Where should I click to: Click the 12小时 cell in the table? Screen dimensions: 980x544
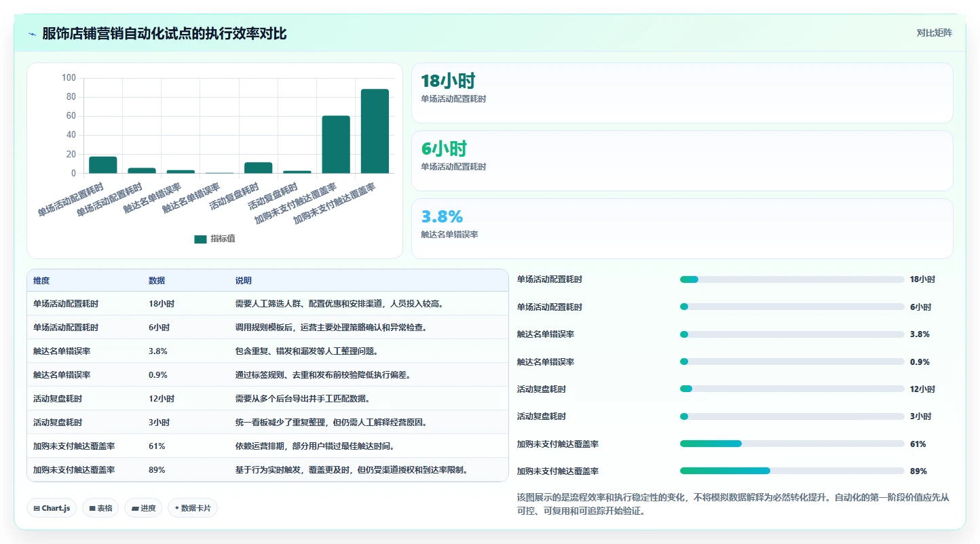coord(162,399)
